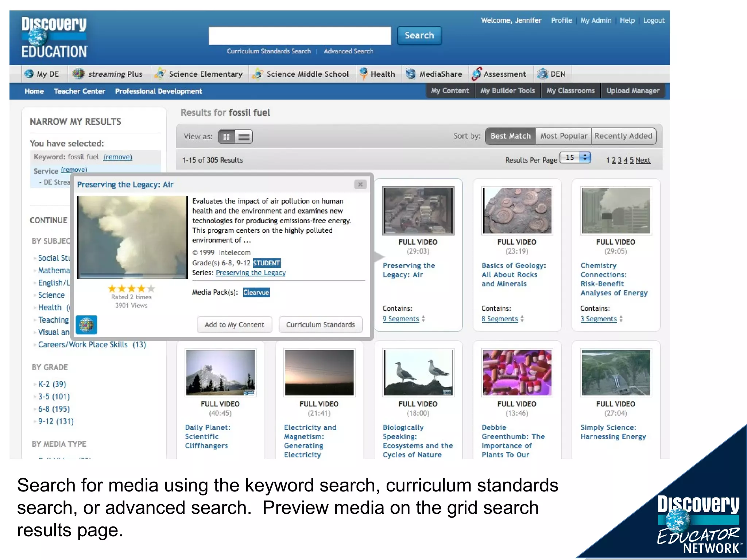Sort results by Recently Added

(623, 136)
